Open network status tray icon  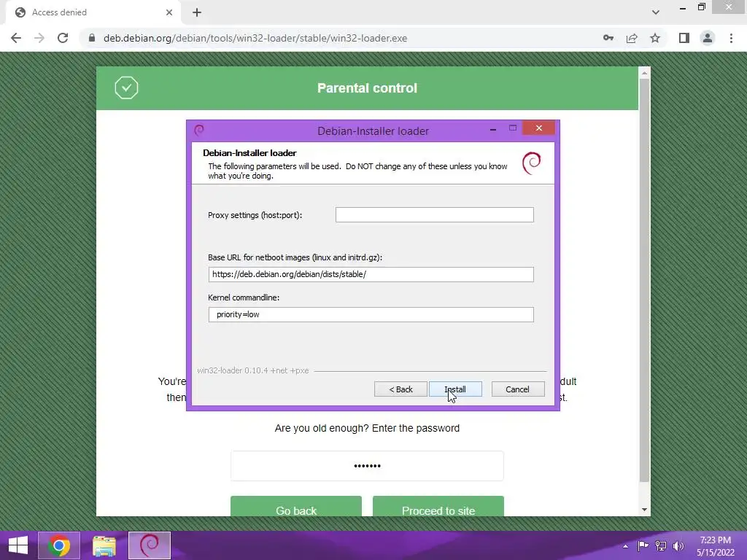pos(661,545)
